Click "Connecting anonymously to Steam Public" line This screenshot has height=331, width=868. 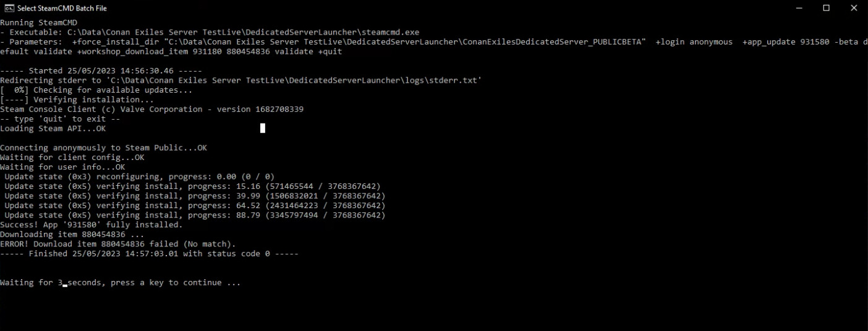pos(103,148)
